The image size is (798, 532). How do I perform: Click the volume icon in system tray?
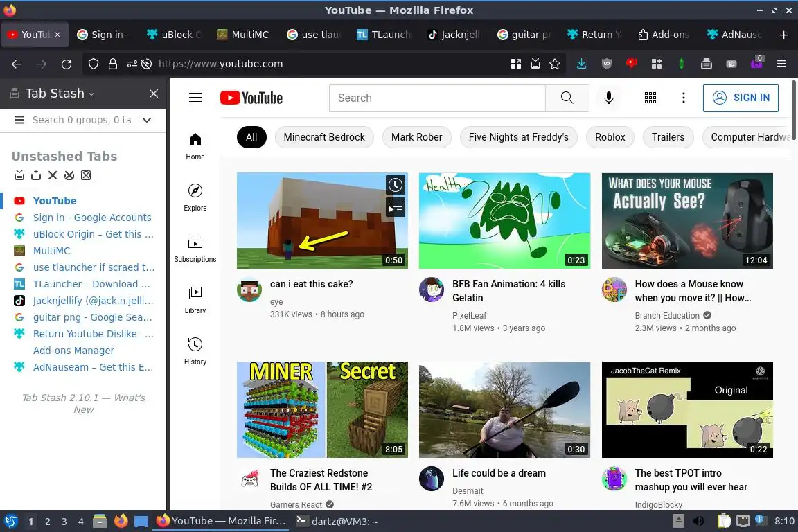(699, 521)
